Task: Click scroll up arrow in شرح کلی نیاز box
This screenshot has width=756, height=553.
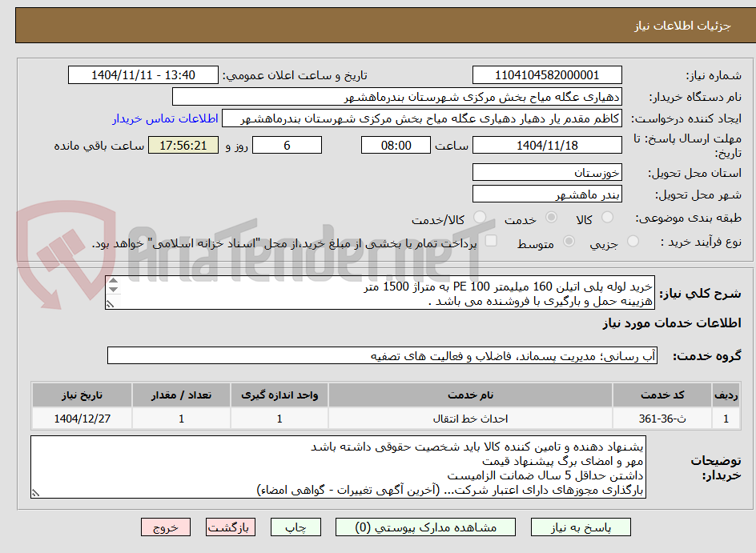Action: click(113, 281)
